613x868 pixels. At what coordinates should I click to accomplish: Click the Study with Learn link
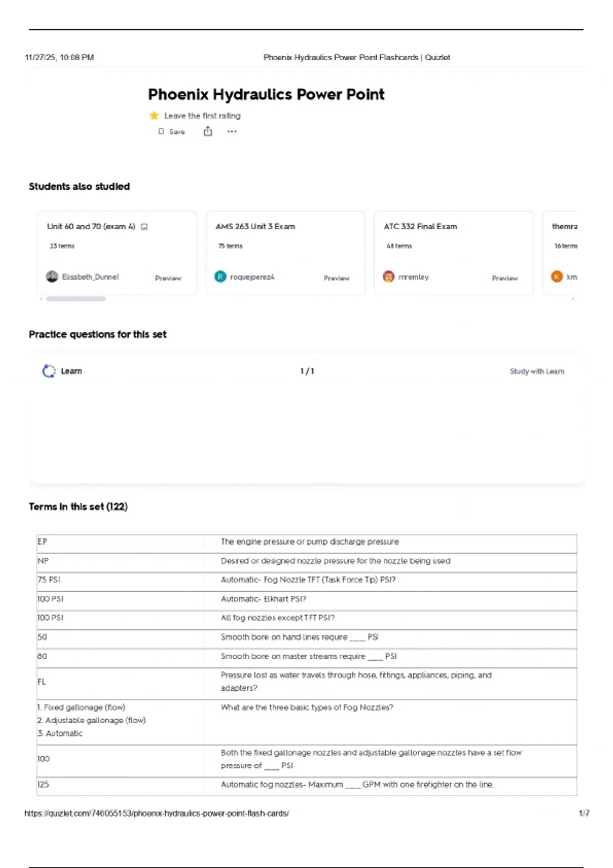click(x=537, y=371)
